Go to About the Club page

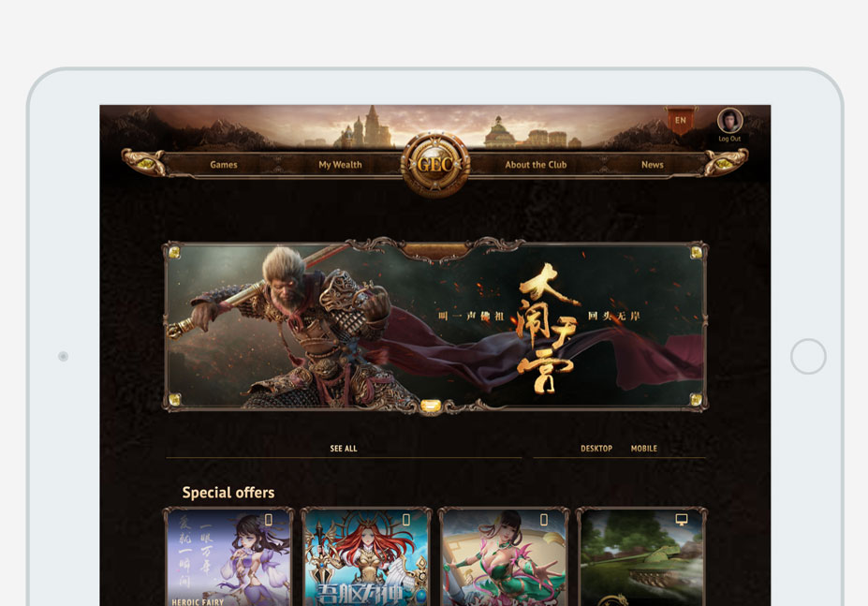[x=536, y=165]
